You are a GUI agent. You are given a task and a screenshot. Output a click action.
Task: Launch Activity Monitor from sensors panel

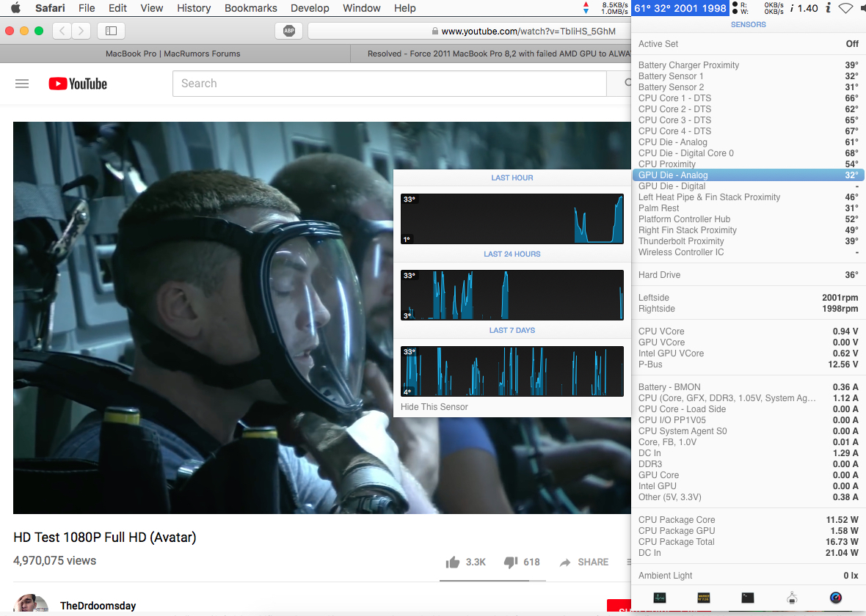click(x=660, y=598)
